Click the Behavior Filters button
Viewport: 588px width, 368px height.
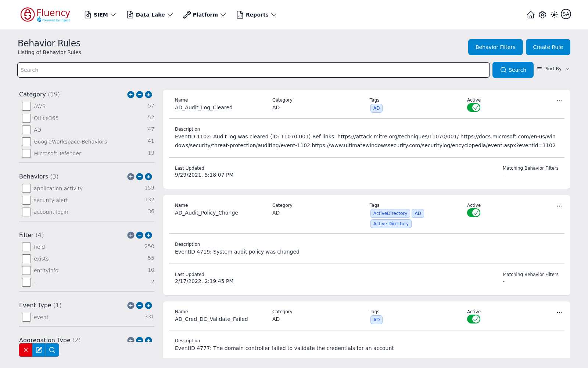pos(495,47)
